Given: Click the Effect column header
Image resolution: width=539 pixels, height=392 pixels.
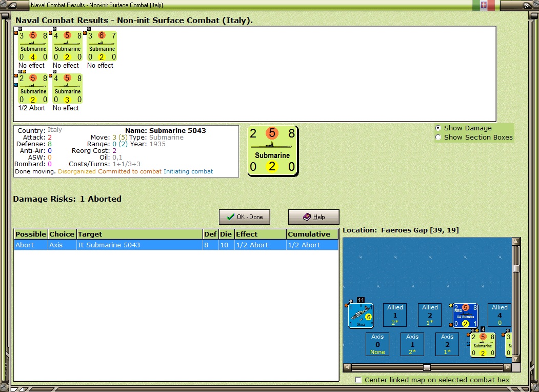Looking at the screenshot, I should click(260, 234).
